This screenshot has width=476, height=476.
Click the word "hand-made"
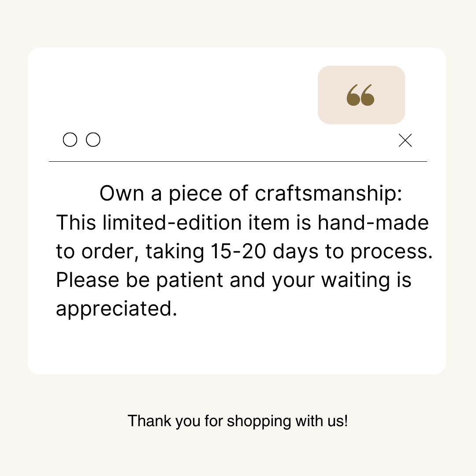[373, 223]
